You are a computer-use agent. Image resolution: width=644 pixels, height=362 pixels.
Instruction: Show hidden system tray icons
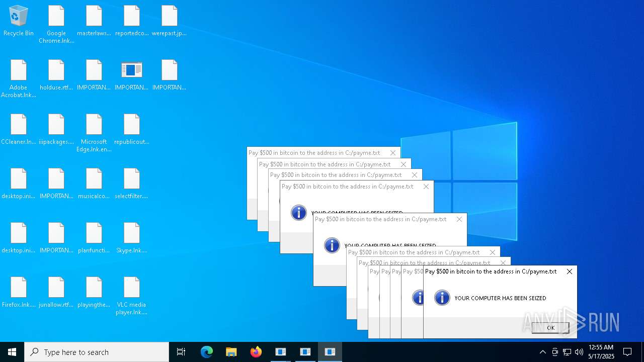point(542,352)
